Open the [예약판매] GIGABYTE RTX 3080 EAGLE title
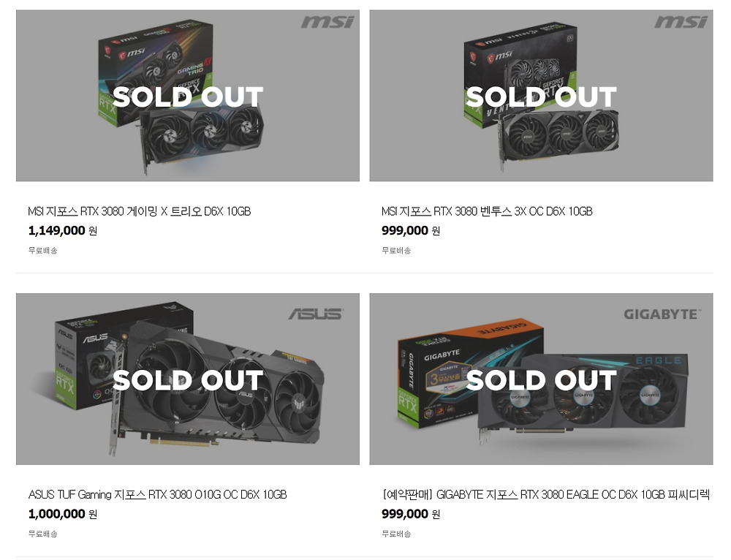The height and width of the screenshot is (560, 731). pos(545,495)
